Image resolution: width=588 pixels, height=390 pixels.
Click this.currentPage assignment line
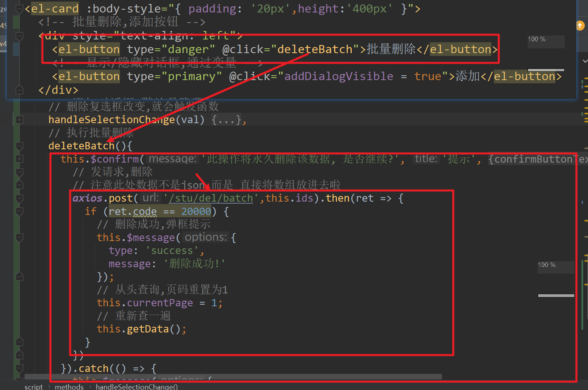[159, 303]
